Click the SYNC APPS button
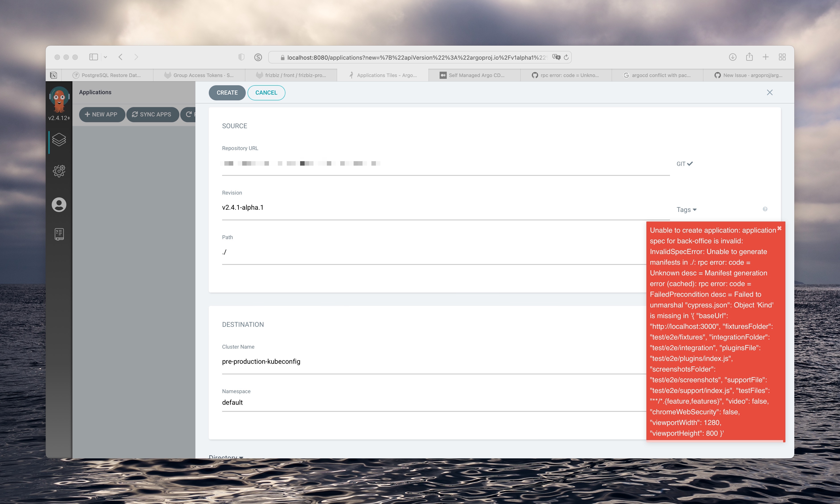Image resolution: width=840 pixels, height=504 pixels. pyautogui.click(x=153, y=114)
